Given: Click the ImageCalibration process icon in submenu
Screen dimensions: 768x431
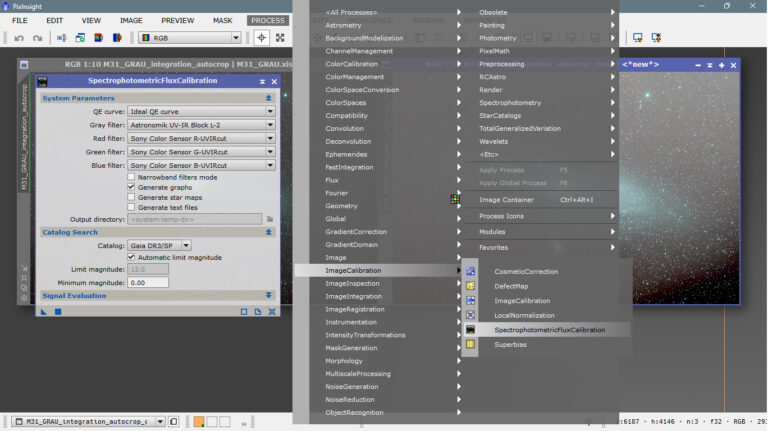Looking at the screenshot, I should [470, 301].
